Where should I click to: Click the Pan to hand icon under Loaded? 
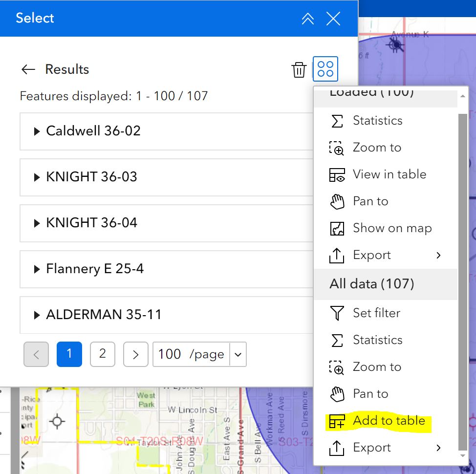tap(338, 201)
